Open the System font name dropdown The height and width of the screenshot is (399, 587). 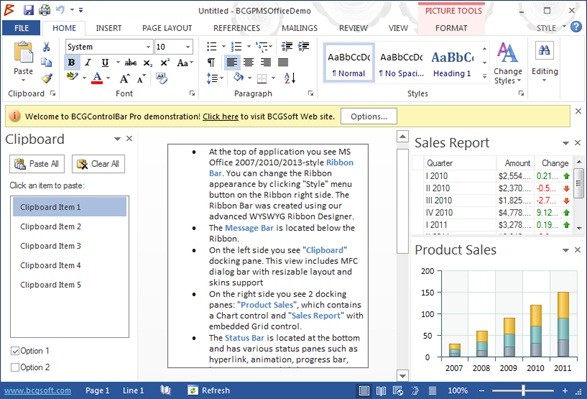148,47
